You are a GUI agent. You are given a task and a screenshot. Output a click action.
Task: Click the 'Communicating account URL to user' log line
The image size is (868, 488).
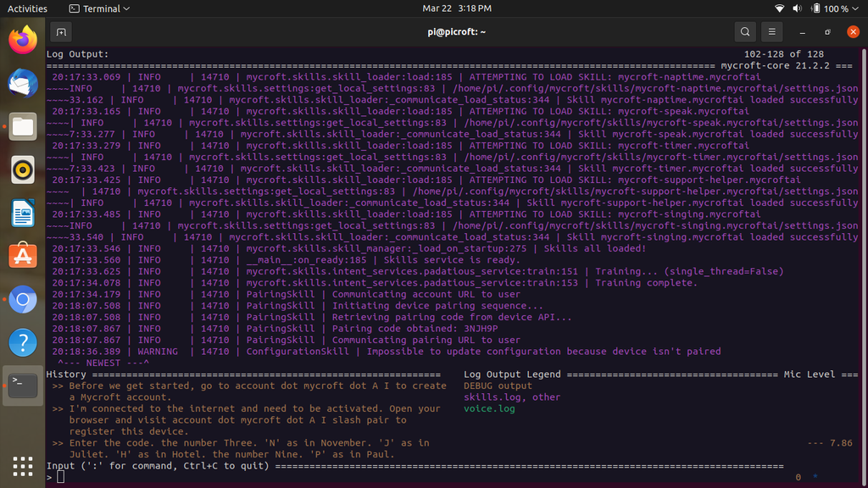pyautogui.click(x=287, y=294)
